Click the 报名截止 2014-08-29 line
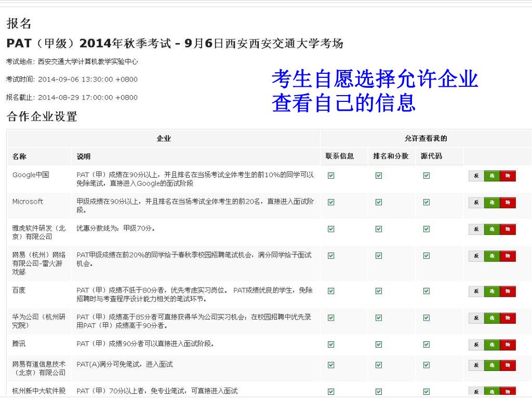The height and width of the screenshot is (399, 532). coord(72,97)
